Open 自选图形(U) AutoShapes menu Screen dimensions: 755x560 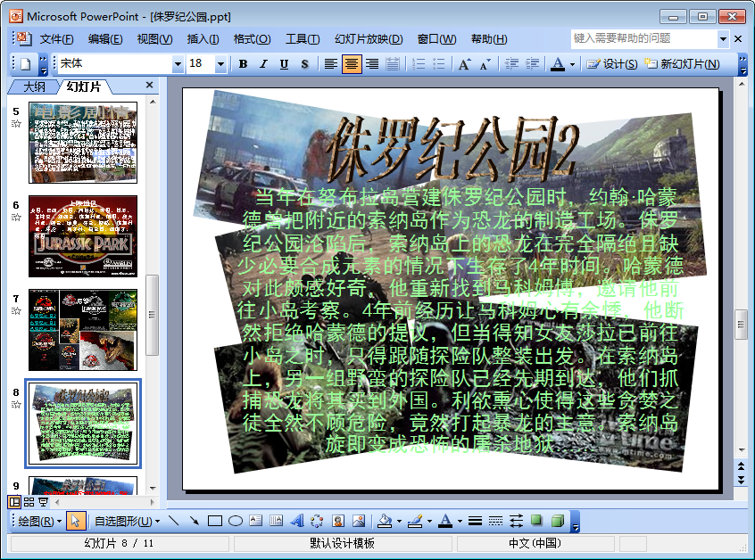(127, 521)
